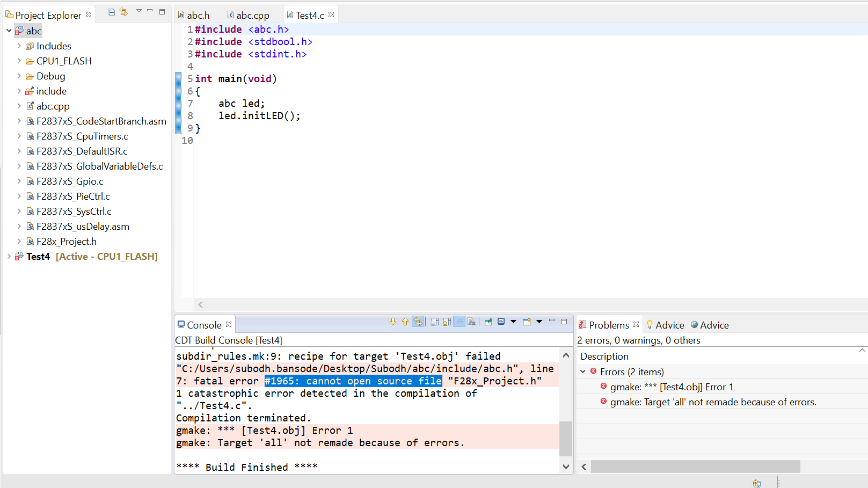Image resolution: width=868 pixels, height=488 pixels.
Task: Open the Display Selected Console dropdown arrow
Action: coord(513,322)
